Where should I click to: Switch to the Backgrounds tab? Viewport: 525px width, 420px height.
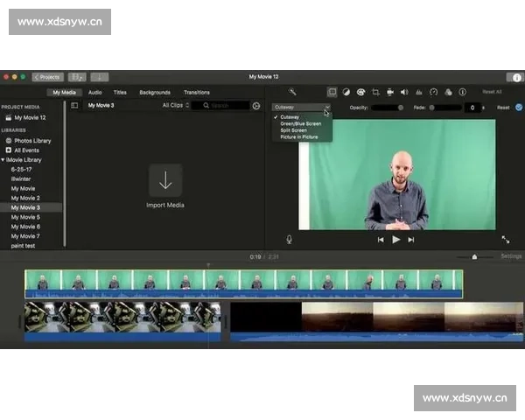[x=155, y=92]
